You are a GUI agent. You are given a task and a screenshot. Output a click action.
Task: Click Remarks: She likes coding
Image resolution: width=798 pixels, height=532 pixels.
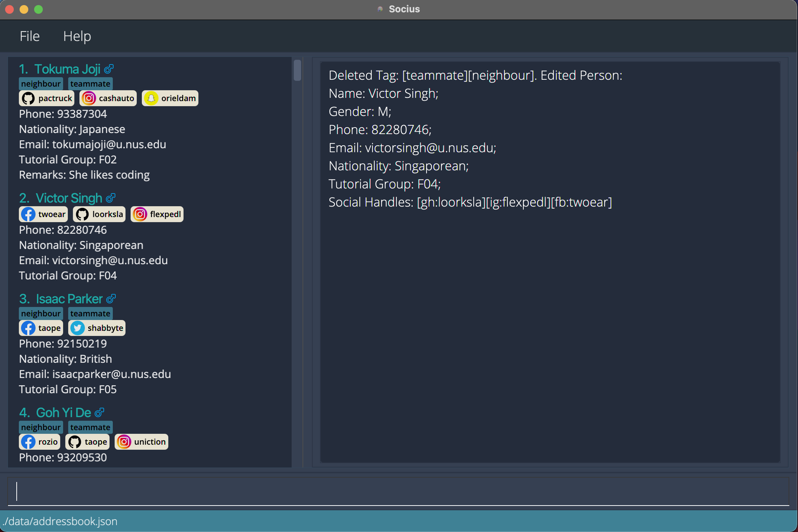[84, 175]
